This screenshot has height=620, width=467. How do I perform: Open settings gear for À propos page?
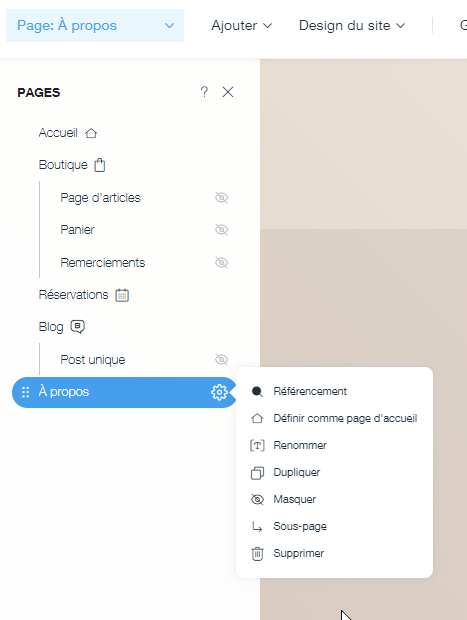pyautogui.click(x=219, y=392)
